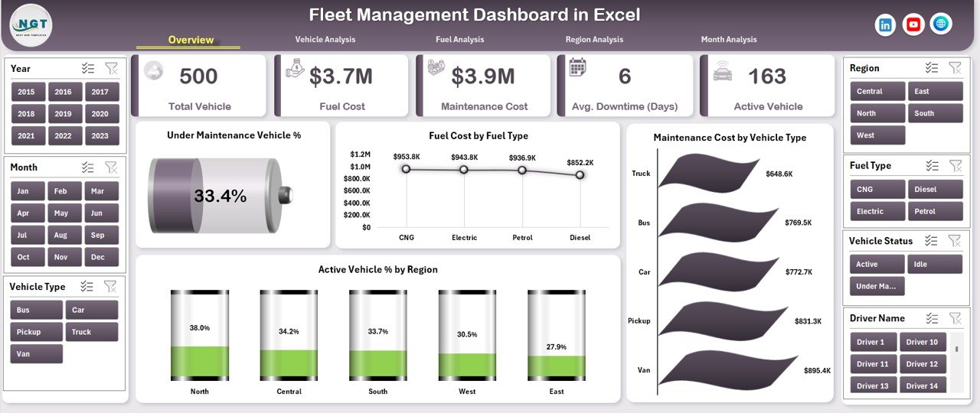Screen dimensions: 980x413
Task: Switch to Vehicle Analysis tab
Action: (325, 40)
